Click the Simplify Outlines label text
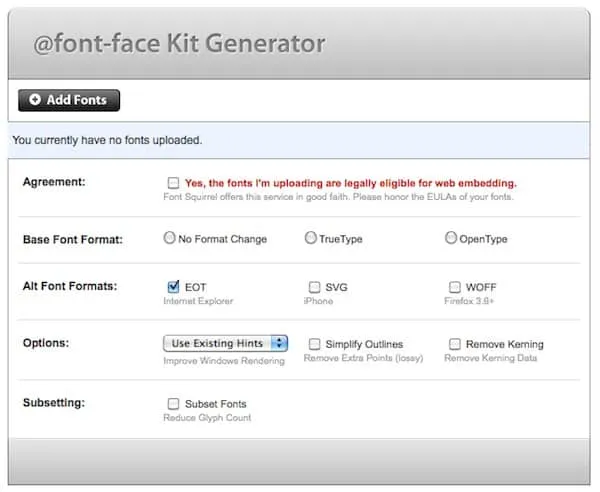 (x=366, y=344)
